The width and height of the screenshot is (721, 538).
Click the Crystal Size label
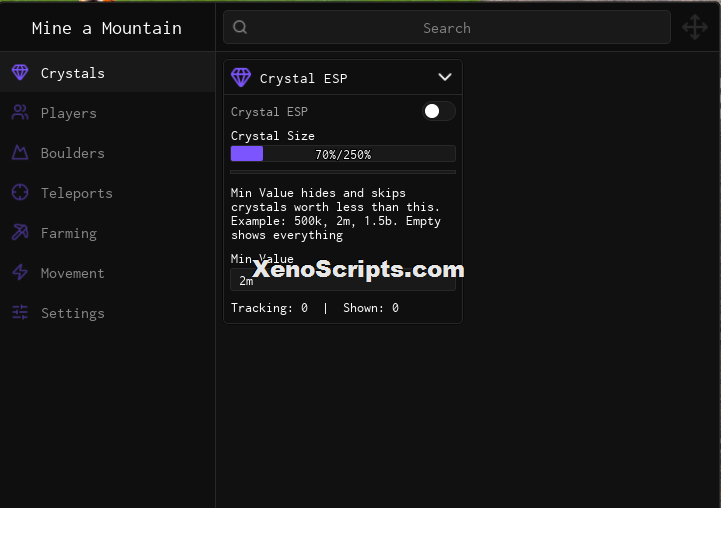click(273, 136)
